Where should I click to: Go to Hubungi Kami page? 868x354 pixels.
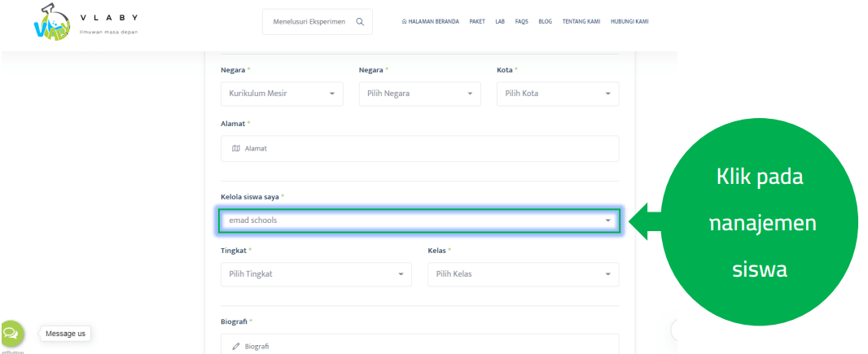pyautogui.click(x=629, y=22)
